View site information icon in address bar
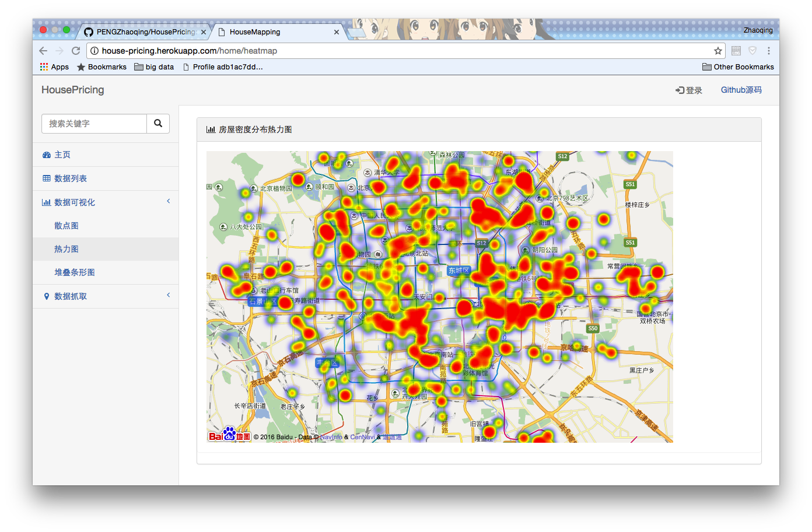The width and height of the screenshot is (812, 532). click(x=94, y=51)
